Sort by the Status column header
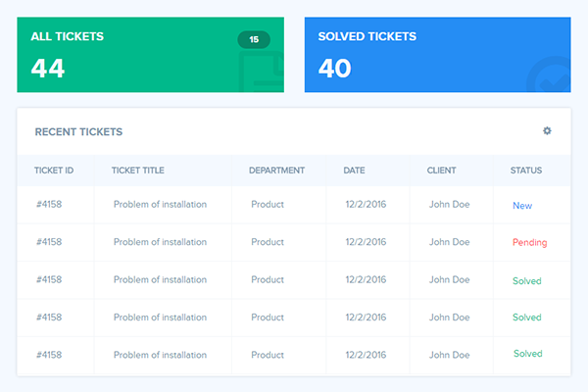The image size is (588, 392). click(x=526, y=171)
